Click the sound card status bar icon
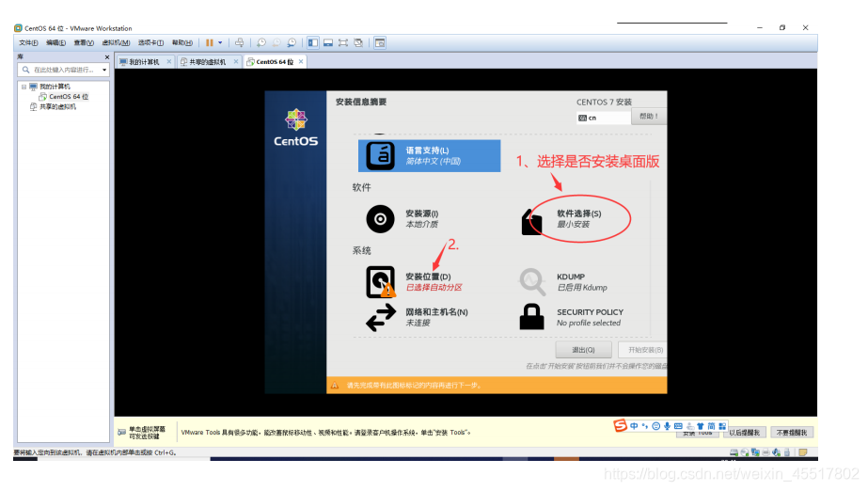 (x=776, y=452)
